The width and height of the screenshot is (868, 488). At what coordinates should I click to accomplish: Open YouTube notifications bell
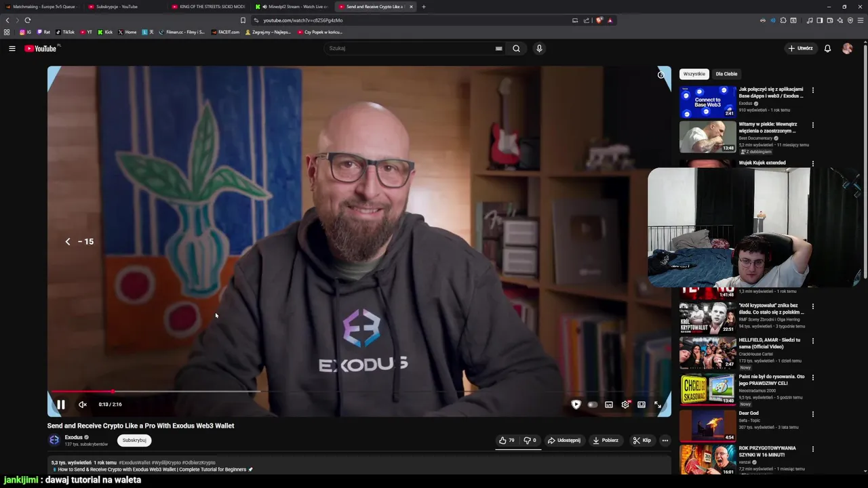pyautogui.click(x=827, y=48)
